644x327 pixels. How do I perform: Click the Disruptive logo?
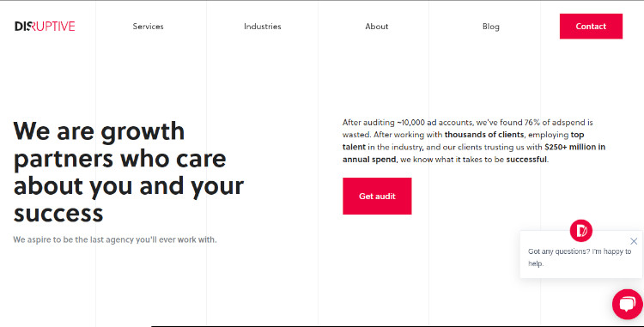click(45, 27)
